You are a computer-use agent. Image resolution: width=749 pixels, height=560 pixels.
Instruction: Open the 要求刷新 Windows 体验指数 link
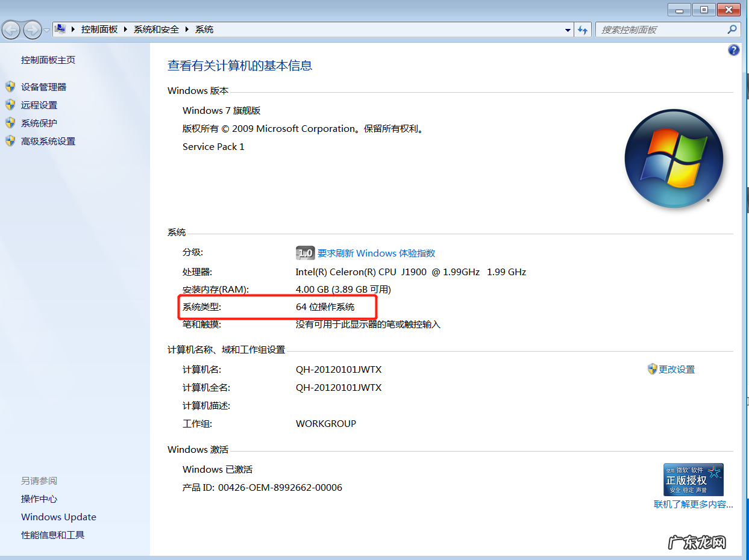(x=376, y=254)
